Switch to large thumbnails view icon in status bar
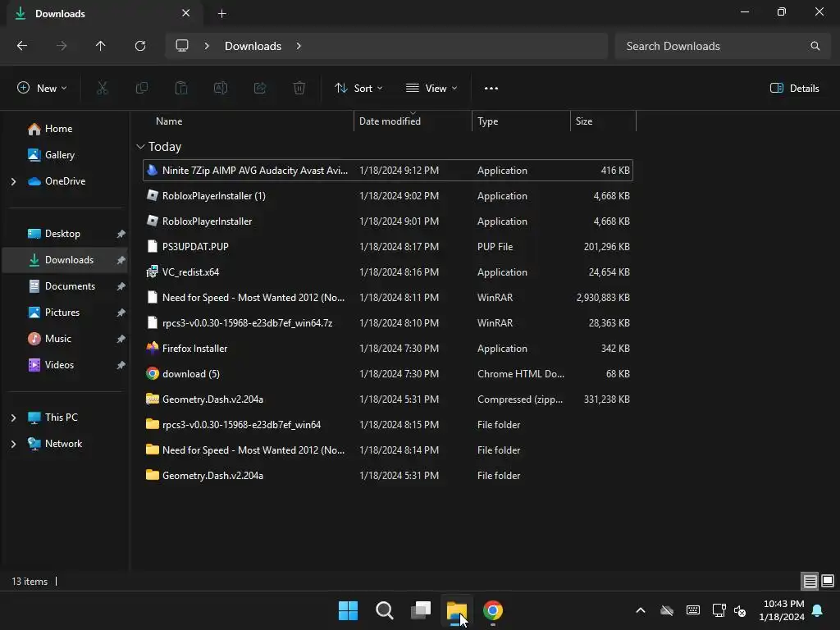 pos(828,581)
